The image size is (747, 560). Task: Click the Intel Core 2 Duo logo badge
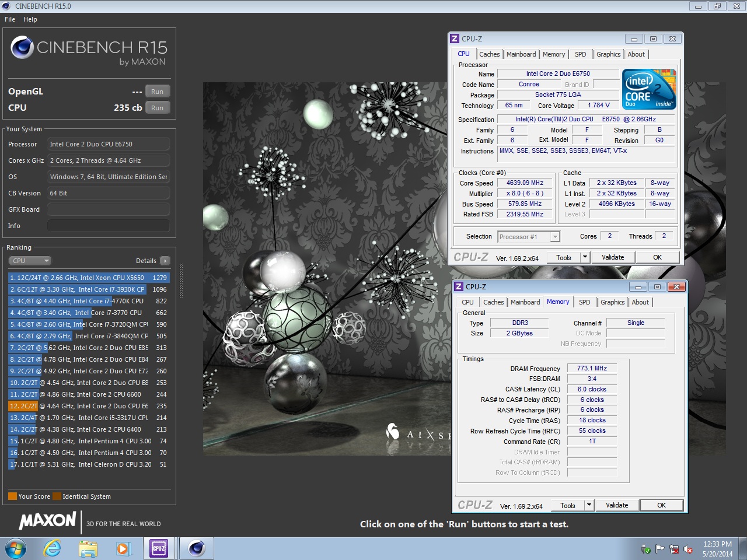pyautogui.click(x=649, y=89)
